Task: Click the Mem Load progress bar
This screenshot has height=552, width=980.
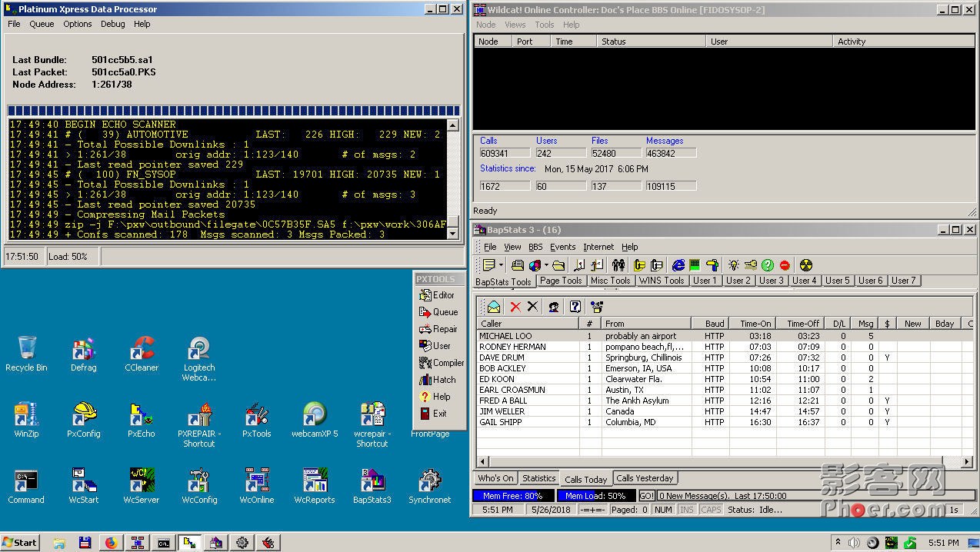Action: coord(595,496)
